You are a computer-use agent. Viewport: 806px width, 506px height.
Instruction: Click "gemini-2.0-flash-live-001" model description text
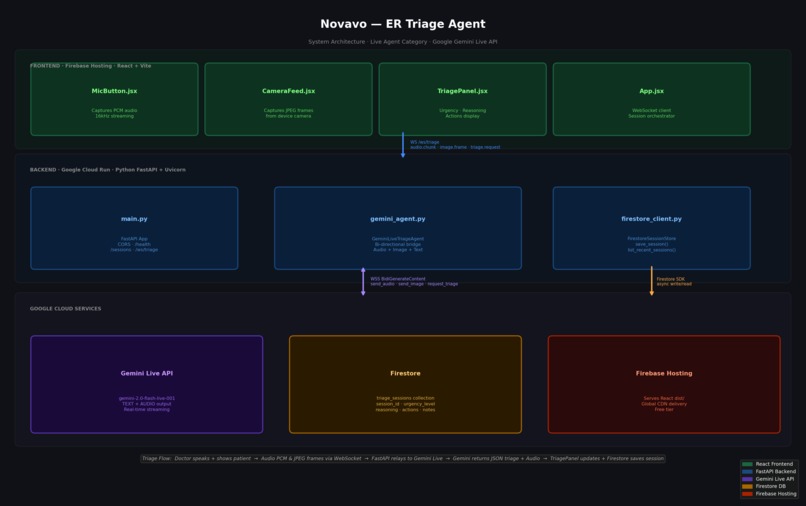tap(146, 404)
